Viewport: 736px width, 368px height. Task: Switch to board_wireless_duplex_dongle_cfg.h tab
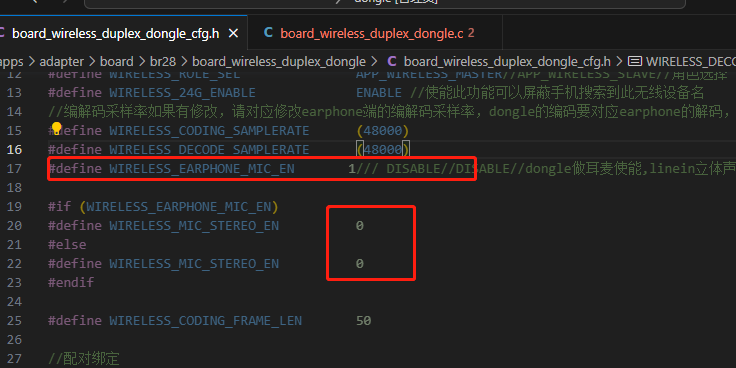[115, 33]
